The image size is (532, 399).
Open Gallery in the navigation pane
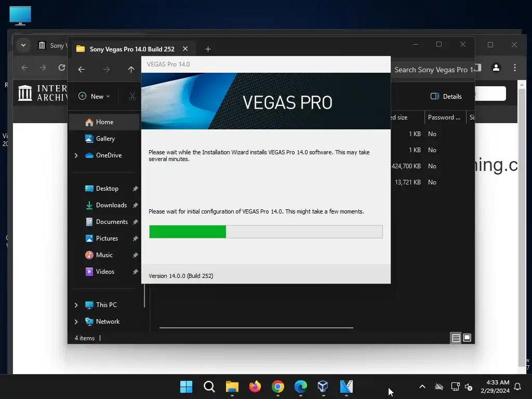(104, 139)
